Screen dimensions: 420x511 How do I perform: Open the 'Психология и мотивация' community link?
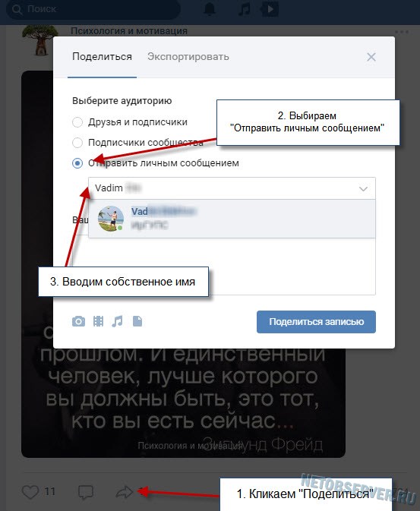pyautogui.click(x=129, y=31)
